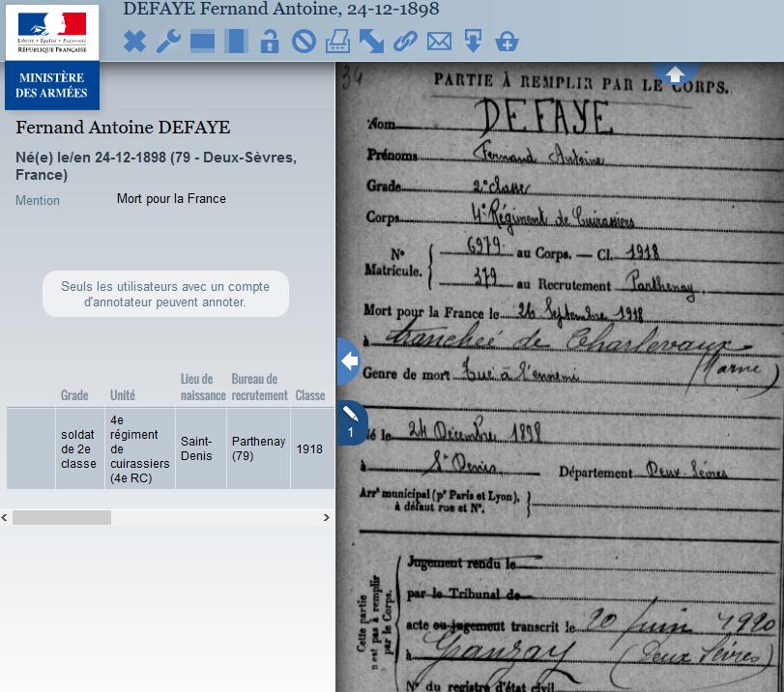Click the scrollbar's left arrow under the table
The image size is (784, 692).
click(x=5, y=517)
